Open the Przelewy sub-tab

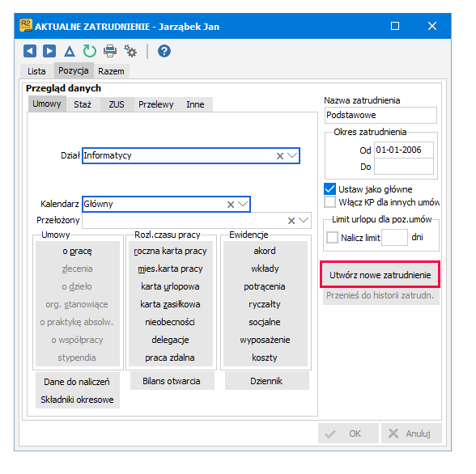(x=156, y=104)
